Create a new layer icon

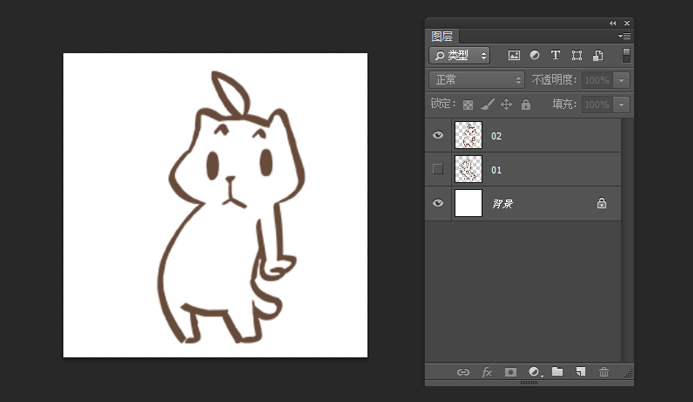pos(580,372)
